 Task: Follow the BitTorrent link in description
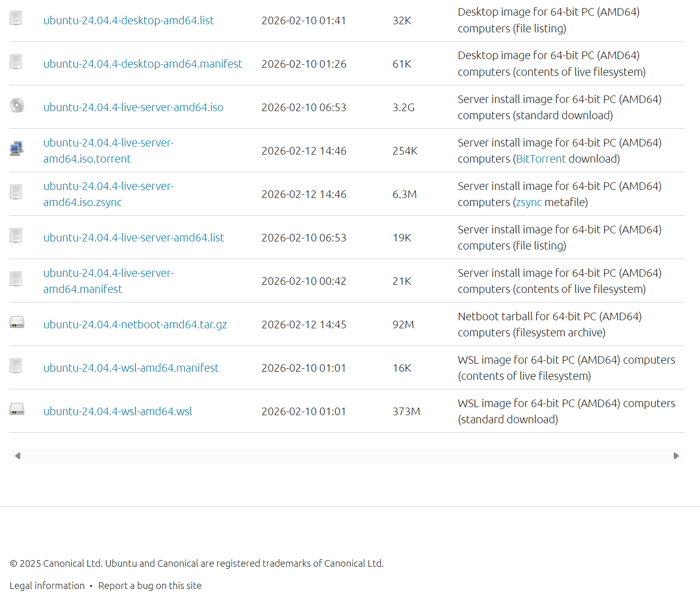pos(541,159)
